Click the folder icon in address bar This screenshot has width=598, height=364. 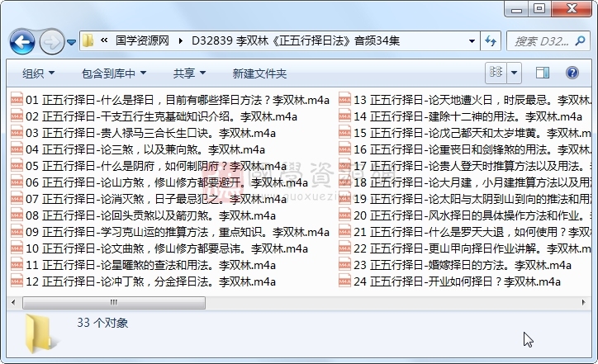point(88,40)
